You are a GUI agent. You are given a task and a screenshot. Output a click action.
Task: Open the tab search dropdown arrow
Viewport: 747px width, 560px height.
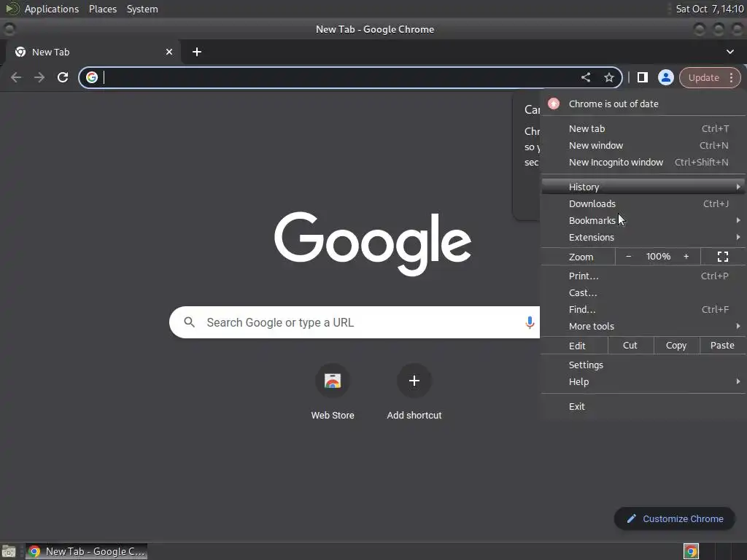click(729, 52)
